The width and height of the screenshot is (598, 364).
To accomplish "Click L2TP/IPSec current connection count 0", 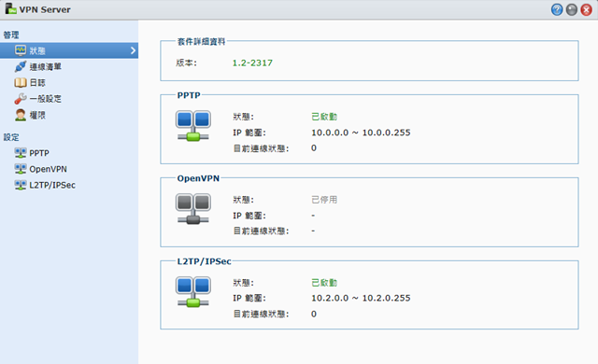I will coord(314,314).
